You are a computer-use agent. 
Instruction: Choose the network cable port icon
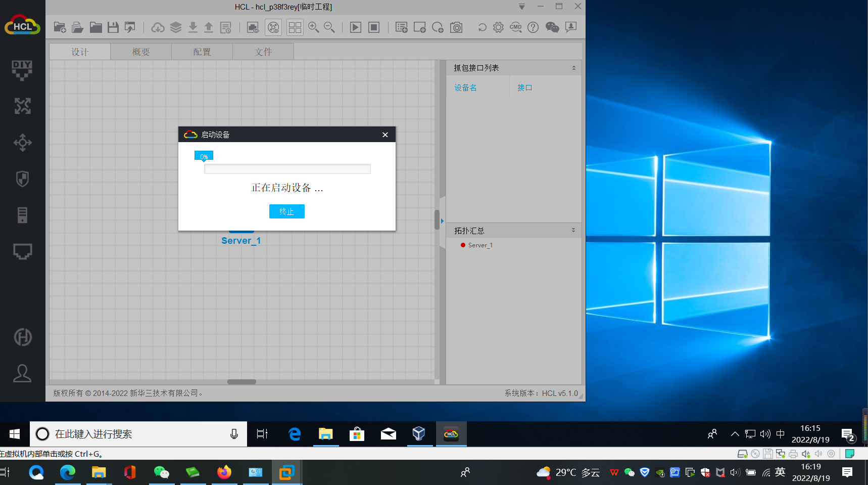[22, 251]
